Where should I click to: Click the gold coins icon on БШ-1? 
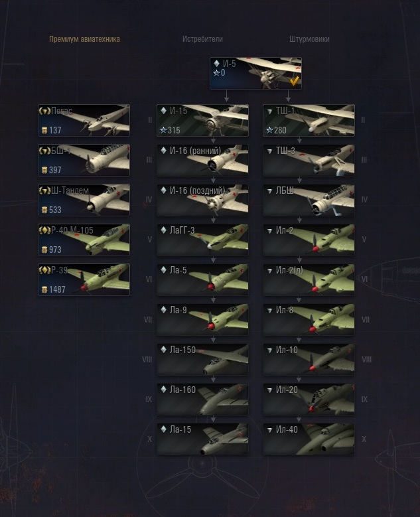point(44,170)
